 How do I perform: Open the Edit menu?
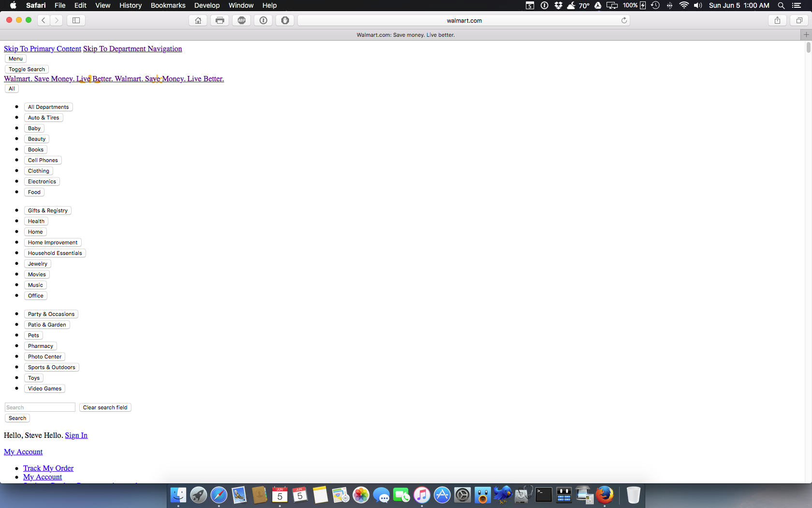pos(80,5)
